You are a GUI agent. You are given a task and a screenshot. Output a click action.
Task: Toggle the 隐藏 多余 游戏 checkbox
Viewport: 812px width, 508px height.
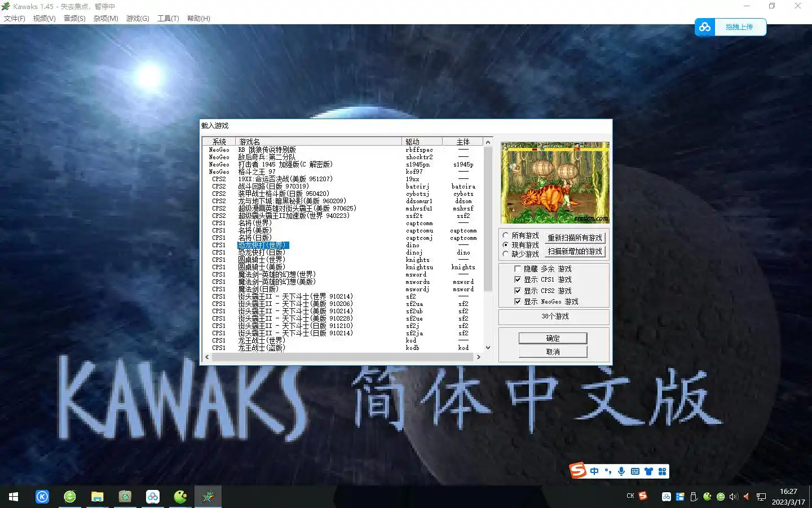518,269
